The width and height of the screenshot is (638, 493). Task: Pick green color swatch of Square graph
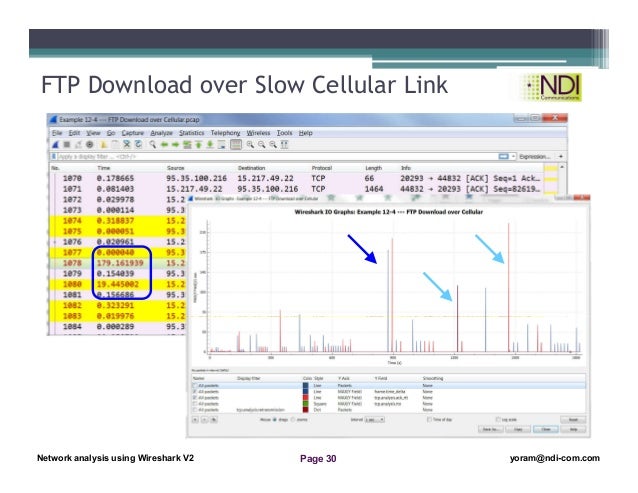coord(306,404)
